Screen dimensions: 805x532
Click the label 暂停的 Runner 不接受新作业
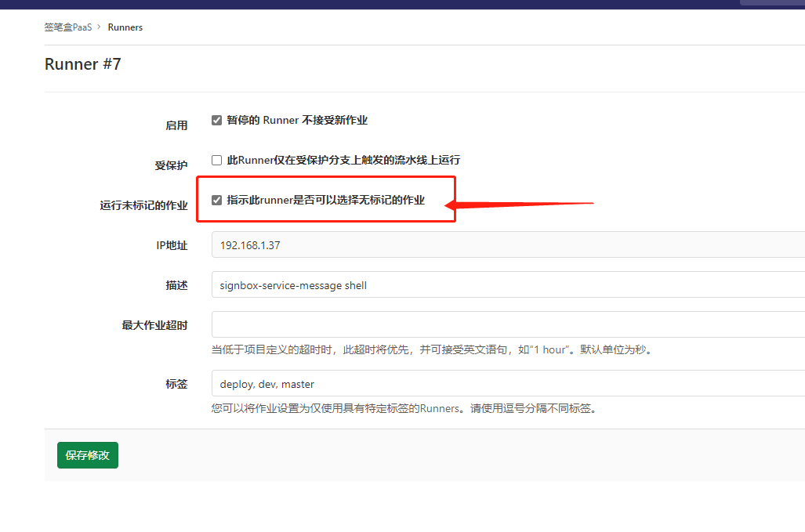coord(297,120)
